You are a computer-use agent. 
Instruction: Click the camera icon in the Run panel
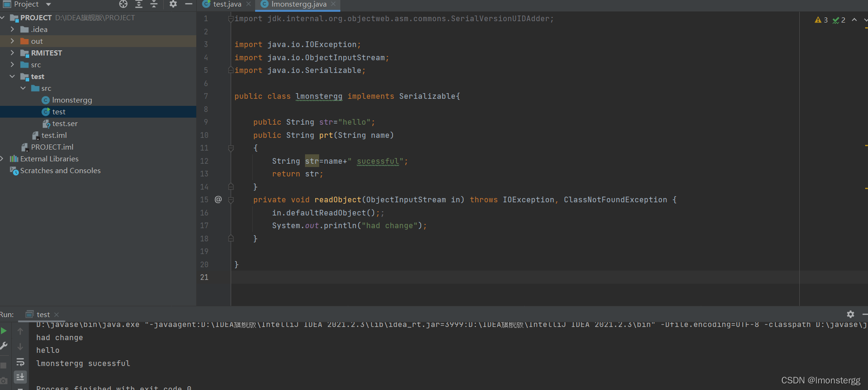[4, 381]
